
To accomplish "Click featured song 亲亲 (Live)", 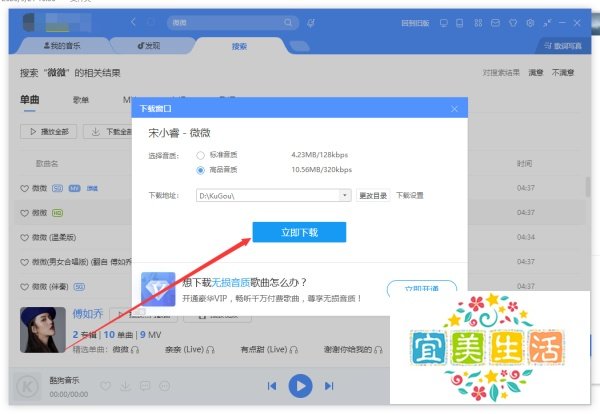I will coord(184,349).
